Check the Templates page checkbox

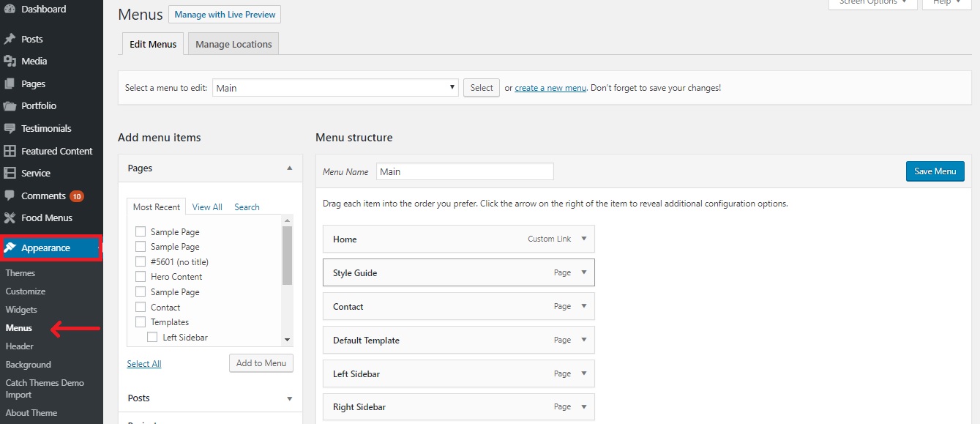tap(141, 322)
